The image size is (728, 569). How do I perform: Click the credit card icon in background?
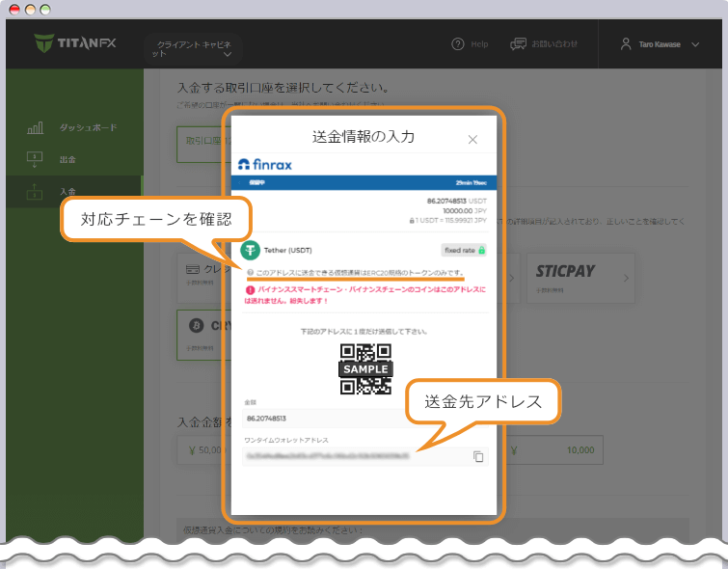(192, 269)
